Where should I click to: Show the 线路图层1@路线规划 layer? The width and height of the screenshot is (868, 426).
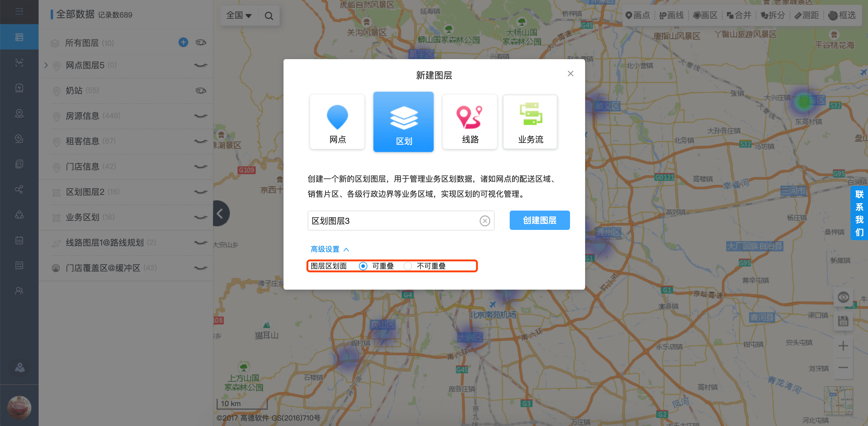click(x=201, y=243)
